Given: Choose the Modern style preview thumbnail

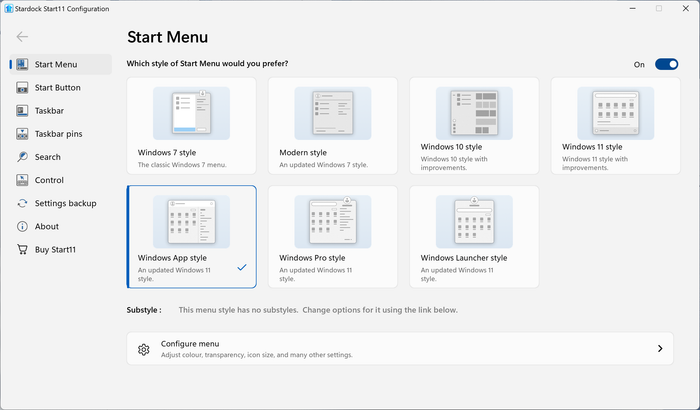Looking at the screenshot, I should [x=333, y=113].
